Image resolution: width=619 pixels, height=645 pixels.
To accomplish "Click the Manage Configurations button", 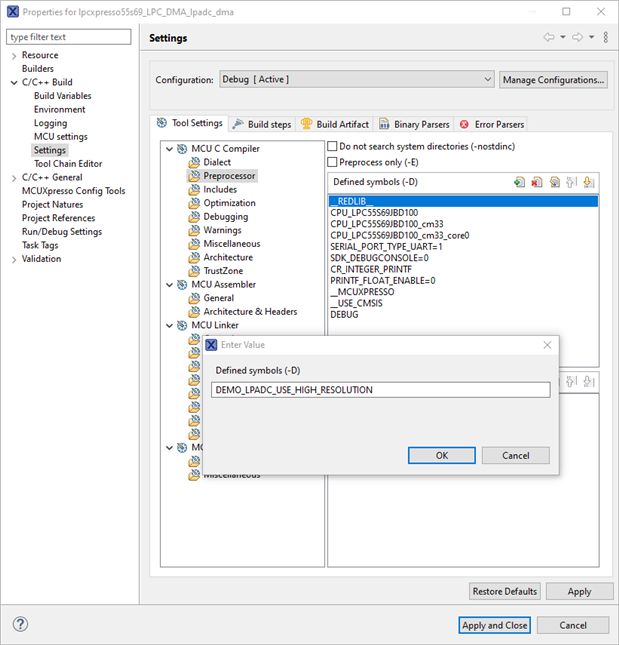I will pyautogui.click(x=553, y=79).
